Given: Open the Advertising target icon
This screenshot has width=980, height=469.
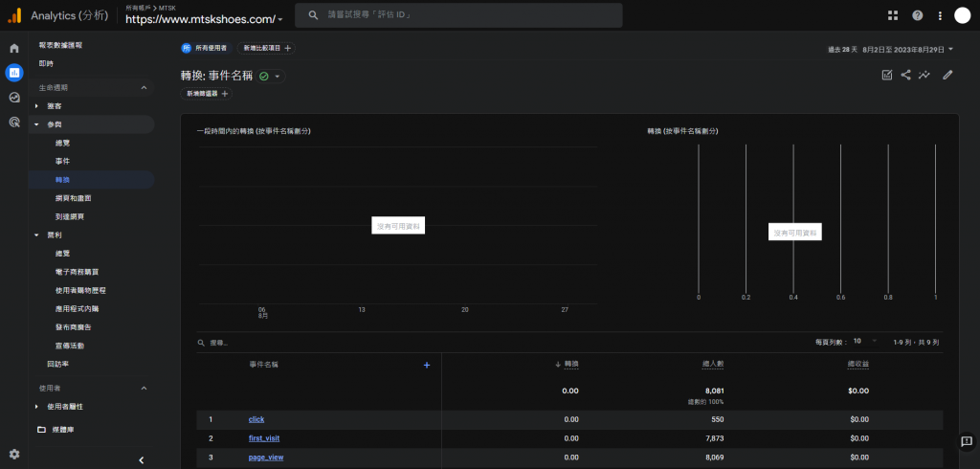Looking at the screenshot, I should [14, 122].
